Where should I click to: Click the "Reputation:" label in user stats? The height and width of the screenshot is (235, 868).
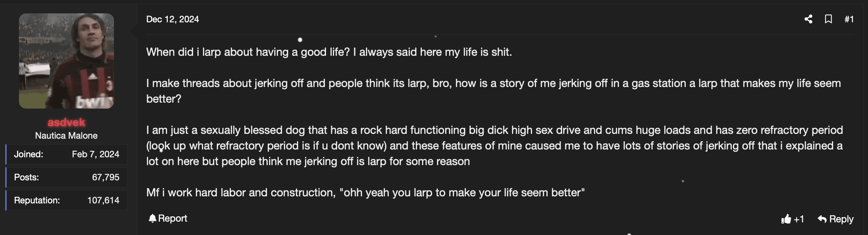(37, 200)
